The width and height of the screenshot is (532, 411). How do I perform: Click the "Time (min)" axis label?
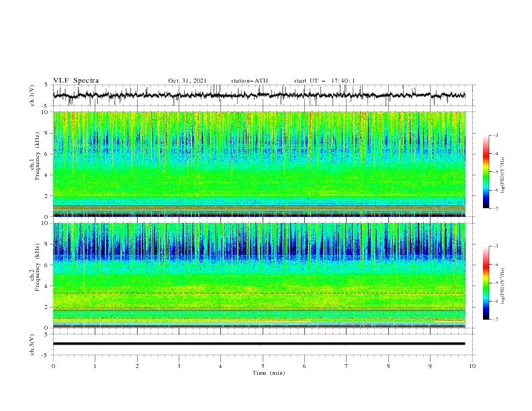[269, 373]
